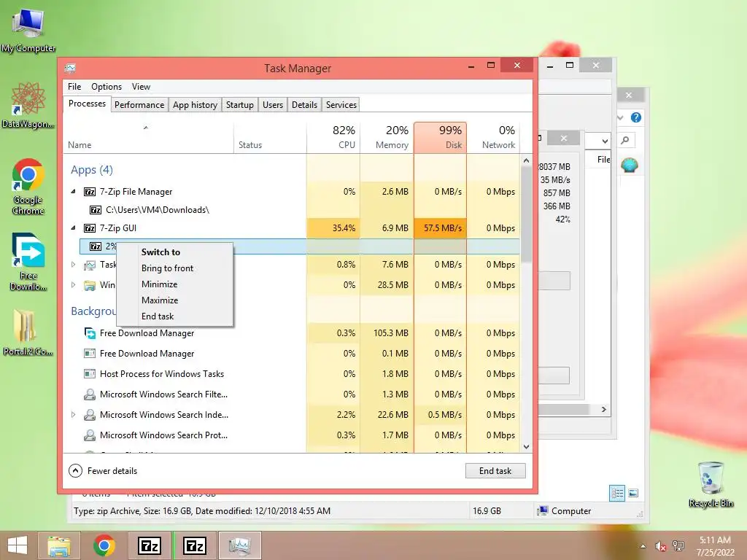The width and height of the screenshot is (747, 560).
Task: Switch to large icons view in background window
Action: (x=633, y=494)
